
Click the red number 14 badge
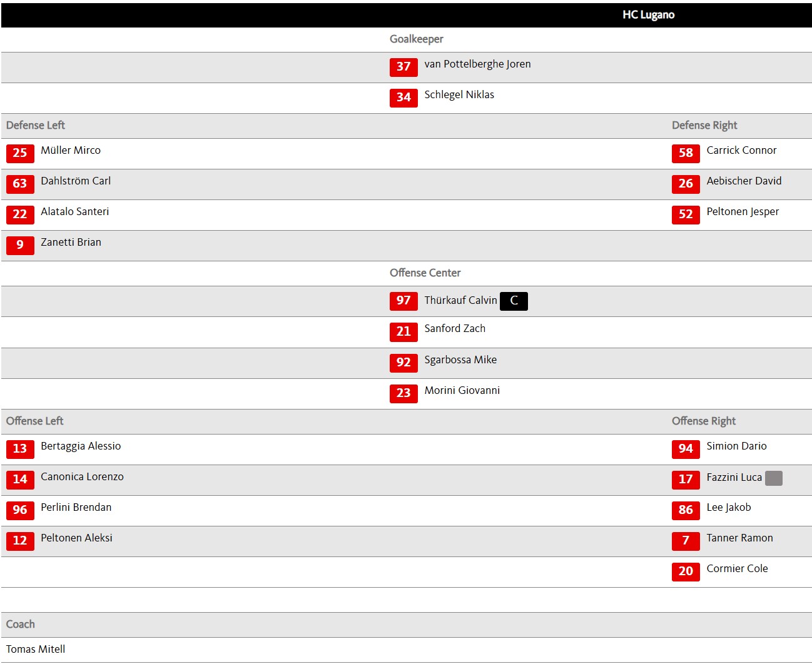[x=20, y=480]
